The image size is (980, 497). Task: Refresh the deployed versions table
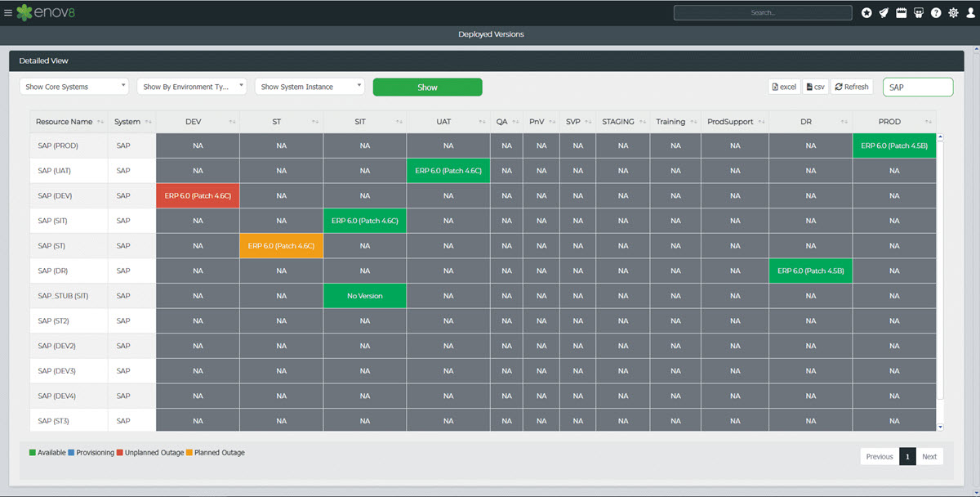coord(852,87)
